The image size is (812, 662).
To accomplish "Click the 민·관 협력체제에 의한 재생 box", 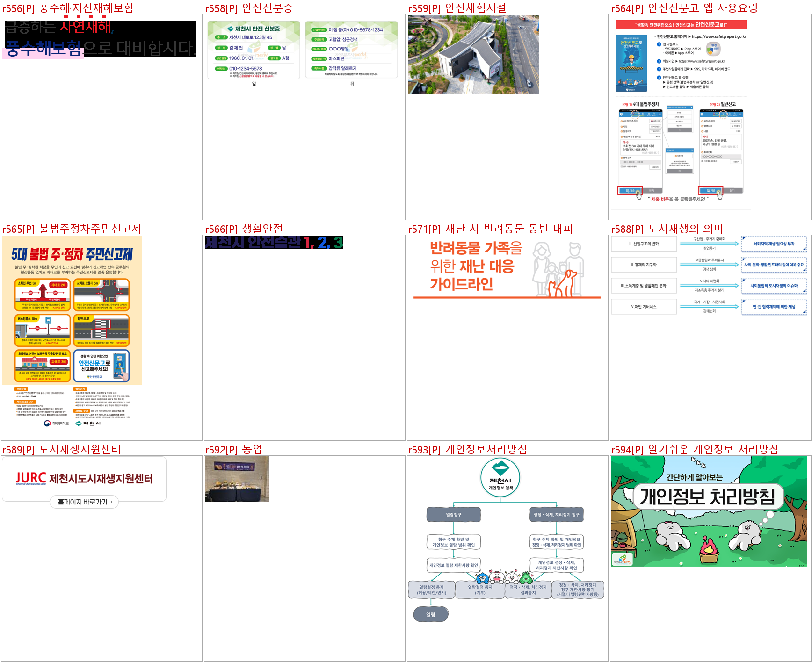I will pyautogui.click(x=774, y=307).
